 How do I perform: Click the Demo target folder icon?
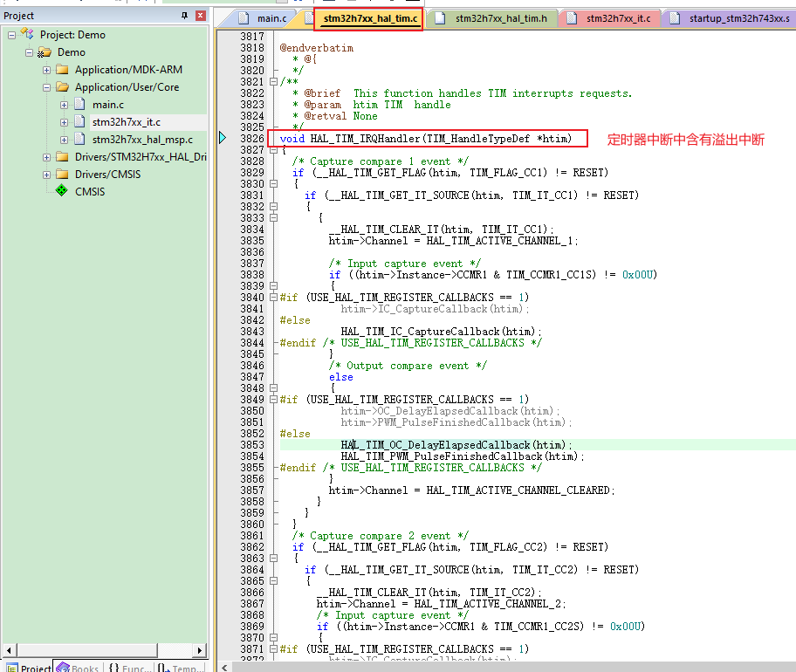point(45,52)
